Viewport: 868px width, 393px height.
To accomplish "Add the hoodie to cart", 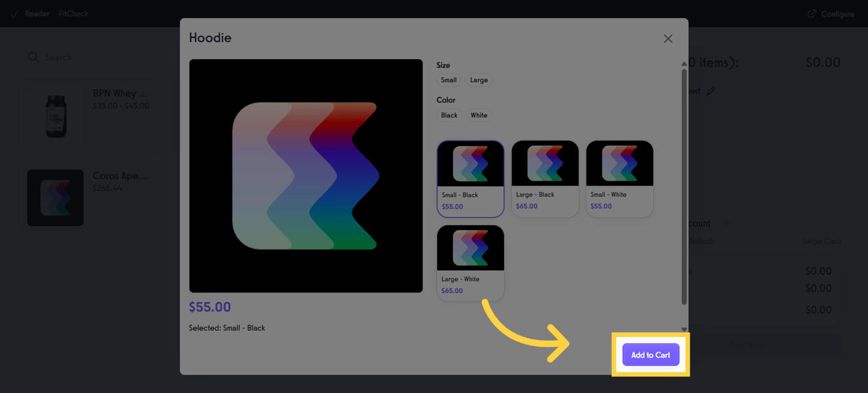I will point(651,355).
